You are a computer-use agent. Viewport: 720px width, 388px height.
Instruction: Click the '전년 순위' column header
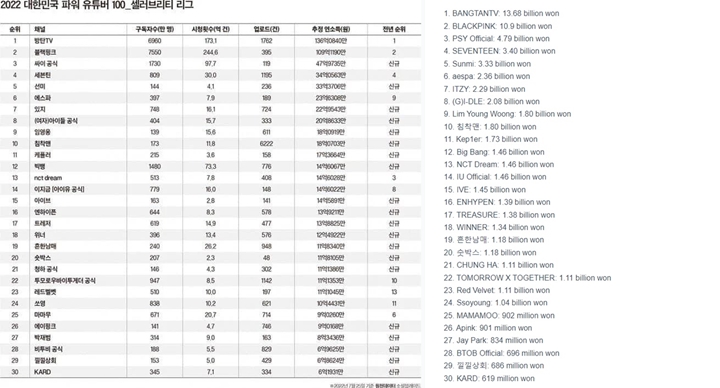tap(394, 29)
